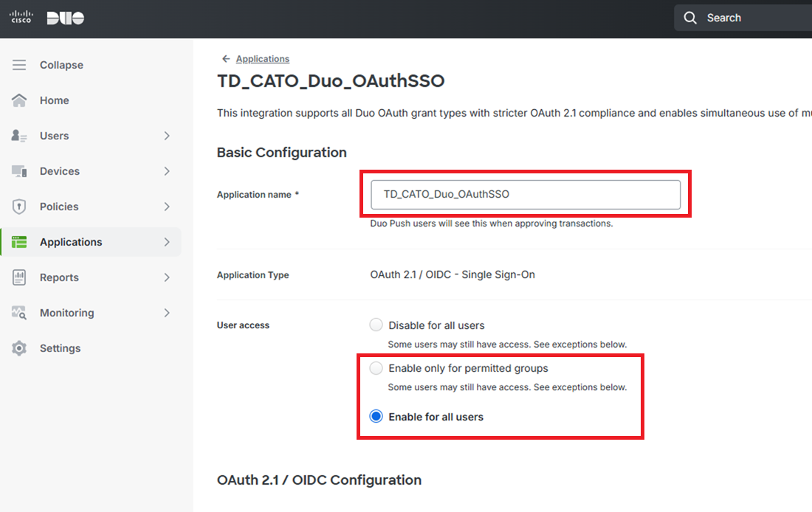This screenshot has height=512, width=812.
Task: Click the Users person icon
Action: [19, 136]
